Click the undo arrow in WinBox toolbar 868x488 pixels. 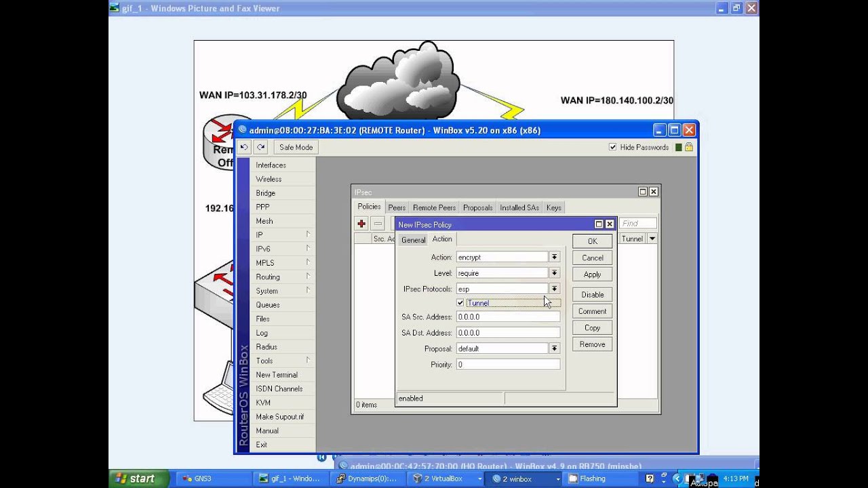pos(244,147)
